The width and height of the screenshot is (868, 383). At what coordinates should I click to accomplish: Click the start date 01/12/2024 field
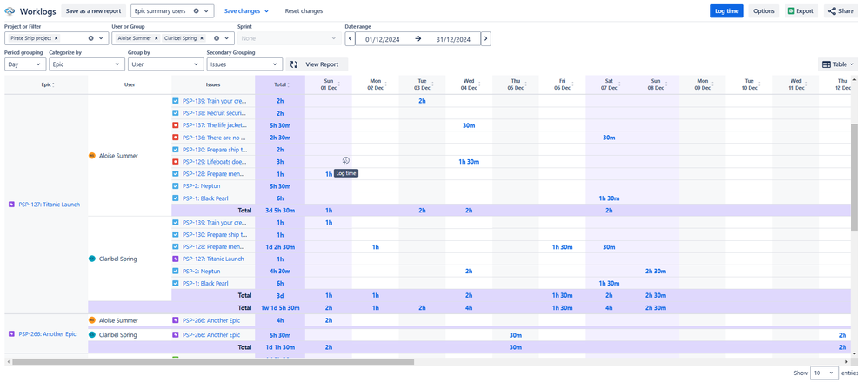[x=383, y=39]
